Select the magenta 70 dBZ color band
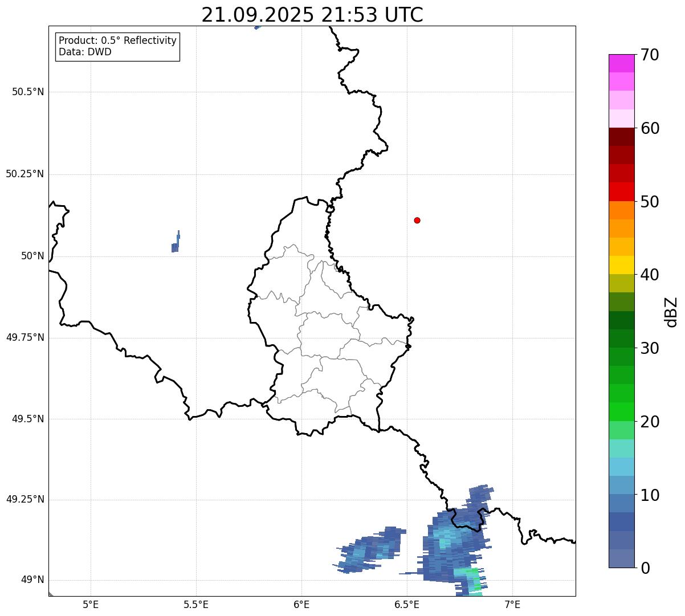Viewport: 685px width, 616px height. 621,63
